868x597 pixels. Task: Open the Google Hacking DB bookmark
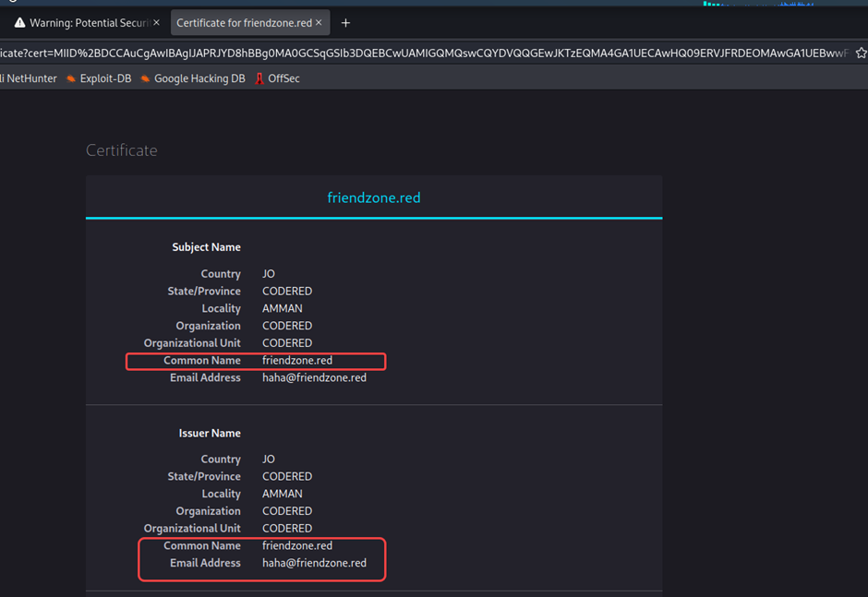coord(199,78)
